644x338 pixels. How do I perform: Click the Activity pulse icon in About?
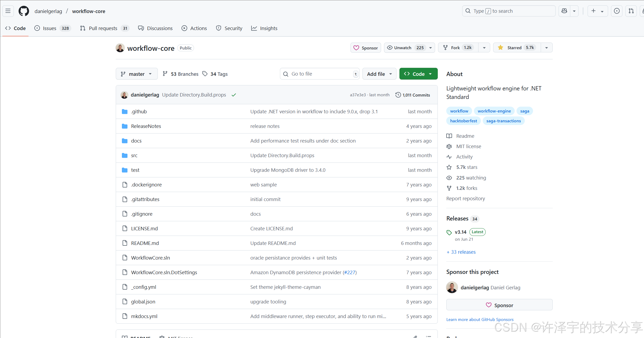449,157
